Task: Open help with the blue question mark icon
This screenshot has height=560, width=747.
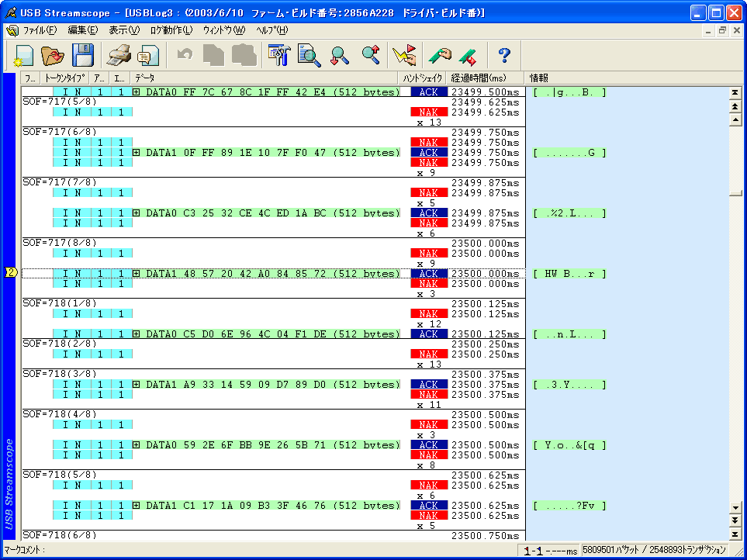Action: [504, 55]
